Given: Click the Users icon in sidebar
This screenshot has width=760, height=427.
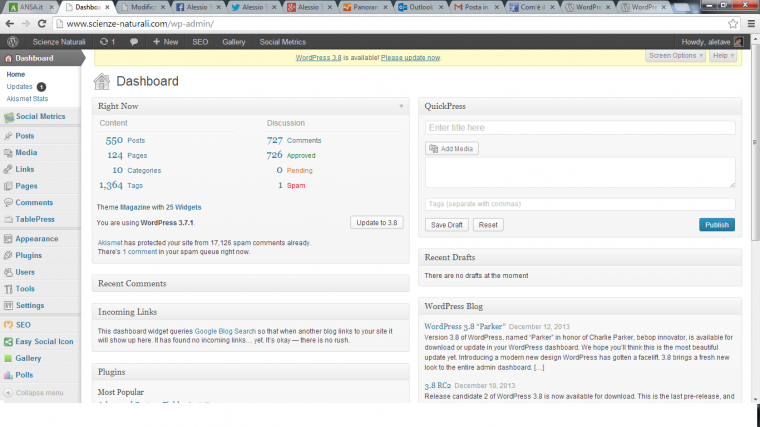Looking at the screenshot, I should pos(8,272).
